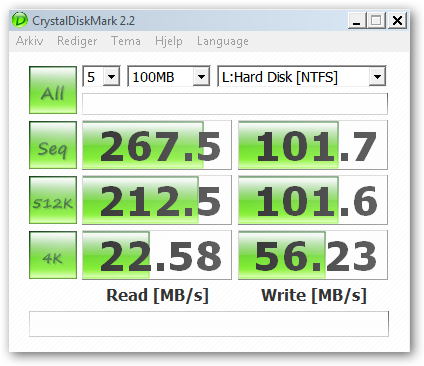Expand the test count dropdown showing 5
The height and width of the screenshot is (366, 424).
(111, 77)
